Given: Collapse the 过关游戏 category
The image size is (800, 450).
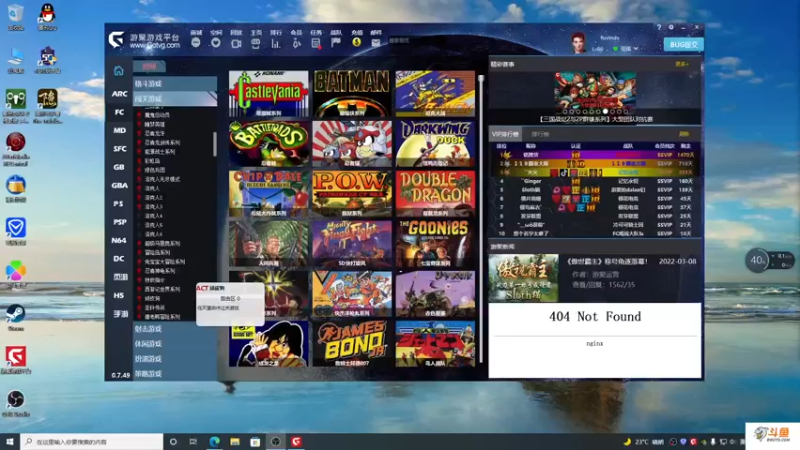Looking at the screenshot, I should click(175, 98).
